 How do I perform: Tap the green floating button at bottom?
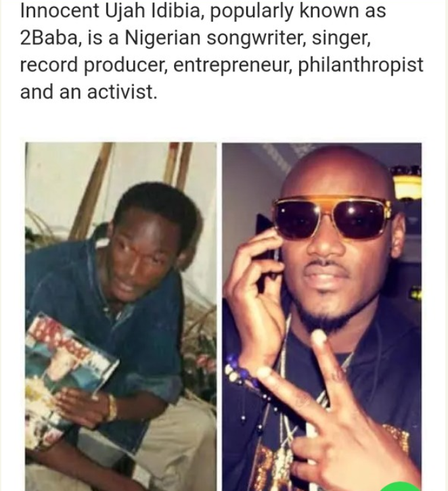[401, 487]
